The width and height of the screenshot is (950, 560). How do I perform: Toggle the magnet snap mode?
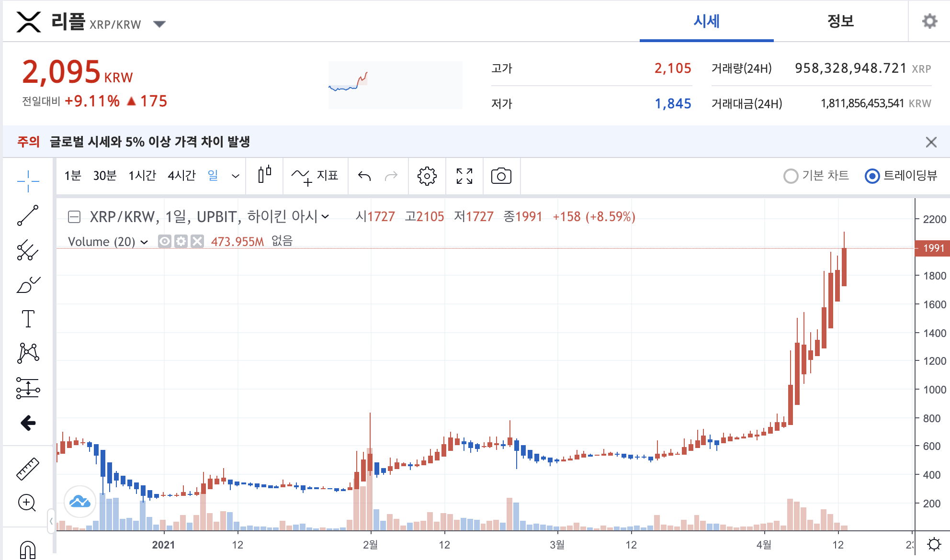tap(28, 549)
